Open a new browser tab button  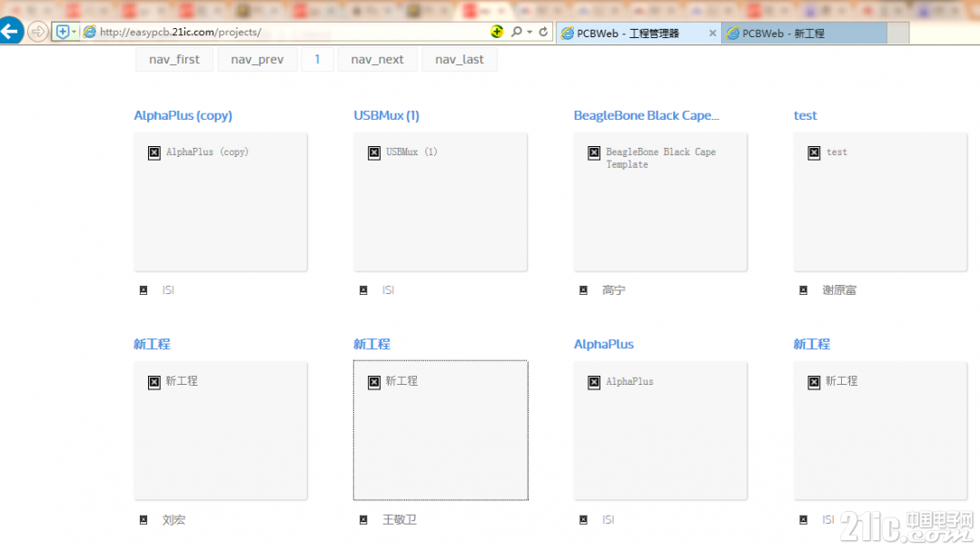(898, 33)
